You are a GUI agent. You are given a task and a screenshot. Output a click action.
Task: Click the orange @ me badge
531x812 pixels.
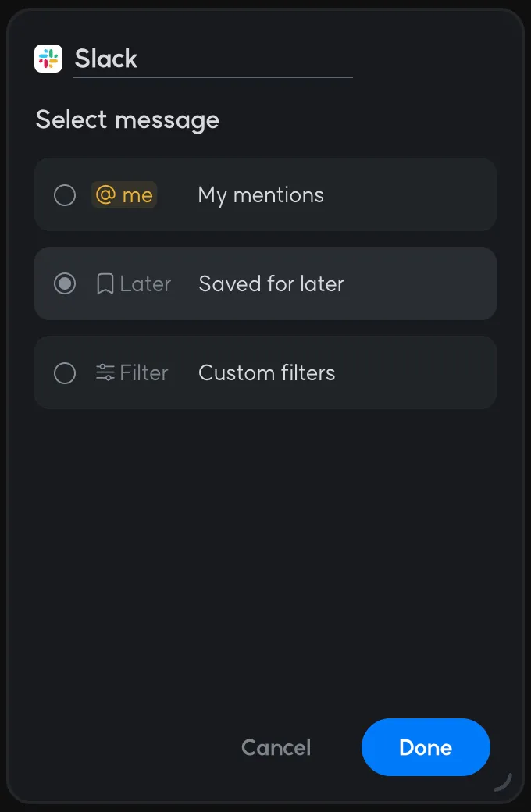pyautogui.click(x=124, y=194)
